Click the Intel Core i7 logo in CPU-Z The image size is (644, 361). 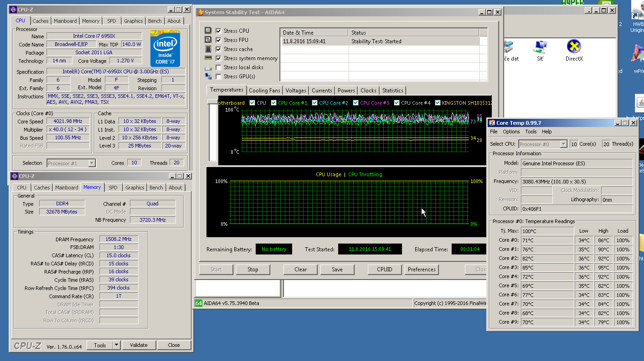point(165,49)
